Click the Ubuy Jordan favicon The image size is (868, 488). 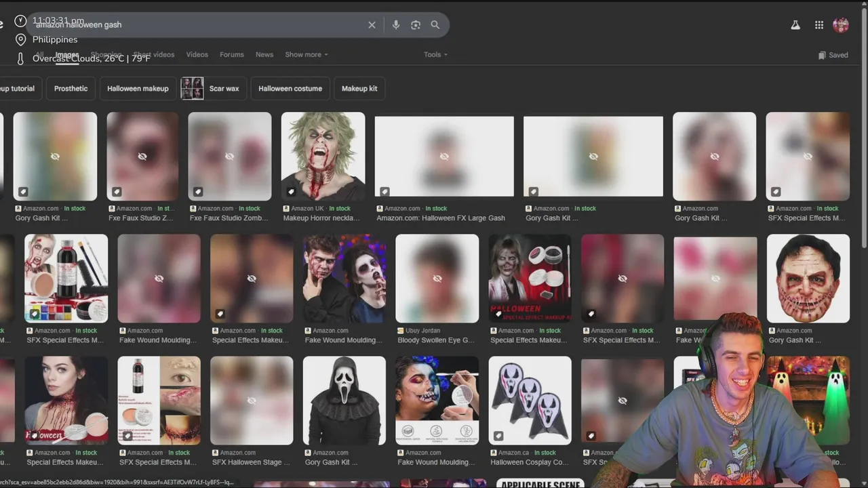coord(400,331)
